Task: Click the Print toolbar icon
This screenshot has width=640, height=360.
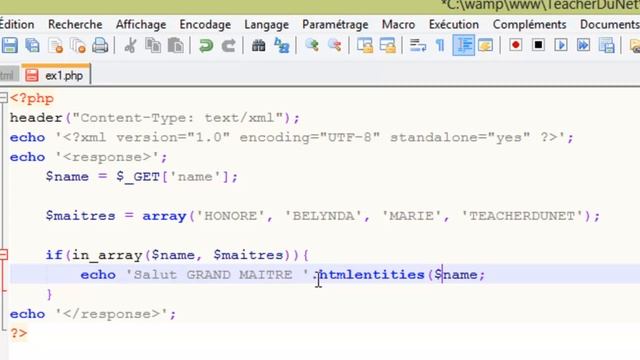Action: coord(100,45)
